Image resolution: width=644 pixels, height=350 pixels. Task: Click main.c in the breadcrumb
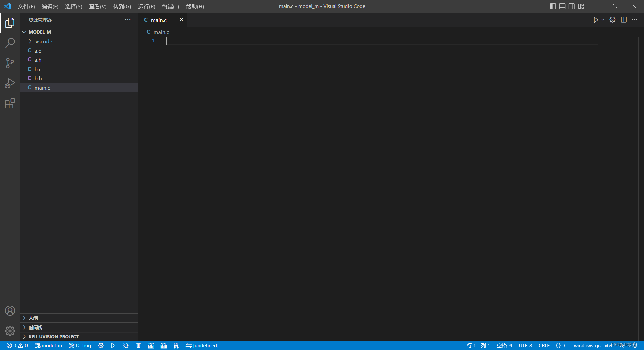point(161,32)
